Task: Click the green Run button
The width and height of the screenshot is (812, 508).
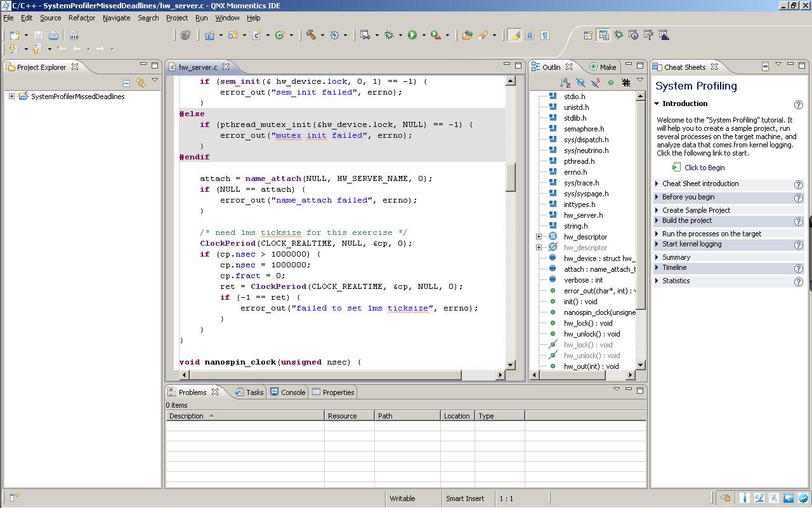Action: (412, 36)
